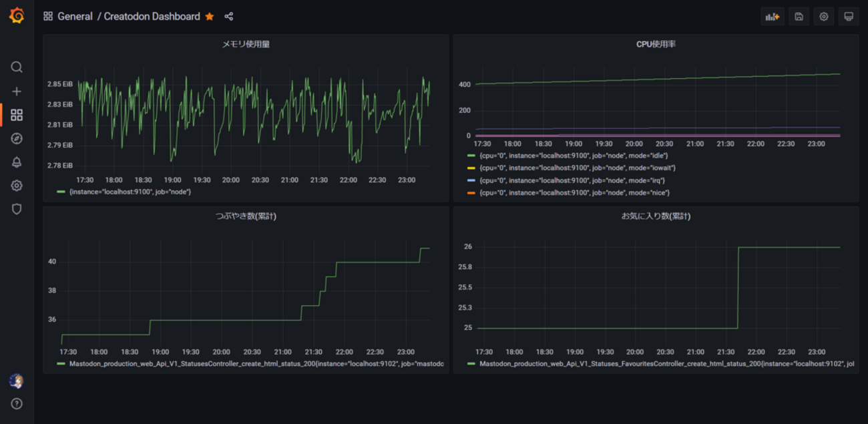Open the つぶやき数(累計) panel title menu
The height and width of the screenshot is (424, 868).
(246, 216)
